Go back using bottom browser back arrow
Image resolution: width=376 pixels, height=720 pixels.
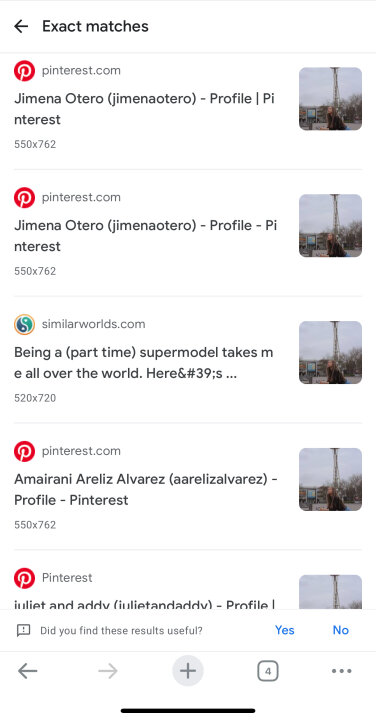(x=28, y=671)
